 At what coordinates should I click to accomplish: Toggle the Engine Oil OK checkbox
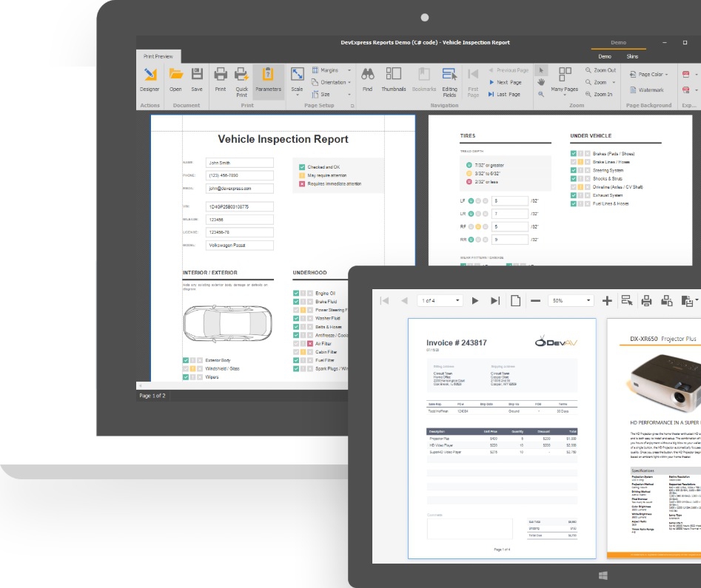(x=296, y=293)
